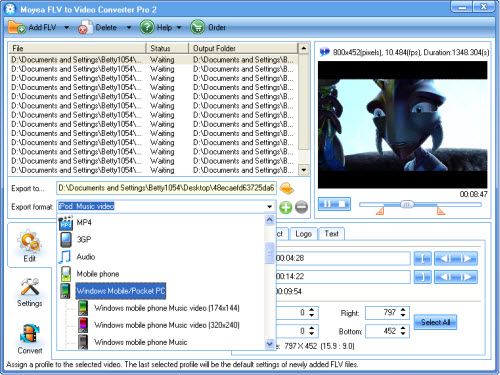Select 3GP format category
The height and width of the screenshot is (375, 500).
pyautogui.click(x=84, y=239)
